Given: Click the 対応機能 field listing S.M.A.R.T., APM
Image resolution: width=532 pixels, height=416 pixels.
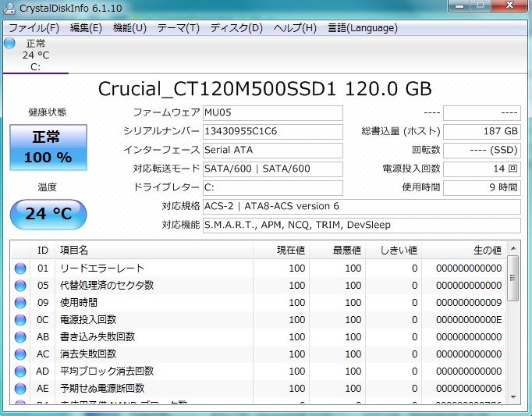Looking at the screenshot, I should [362, 225].
